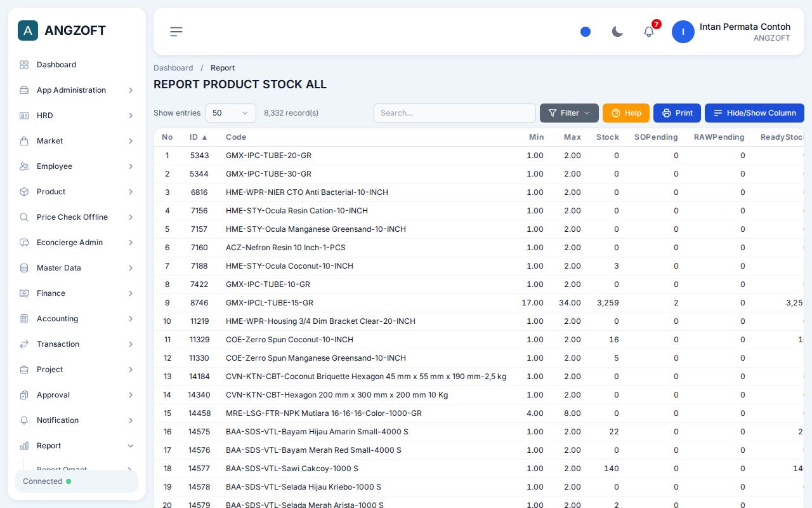Toggle the hamburger sidebar menu icon
Viewport: 812px width, 508px height.
(176, 32)
